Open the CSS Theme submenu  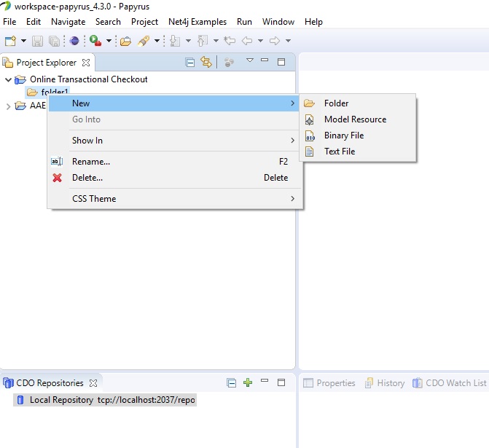(173, 199)
